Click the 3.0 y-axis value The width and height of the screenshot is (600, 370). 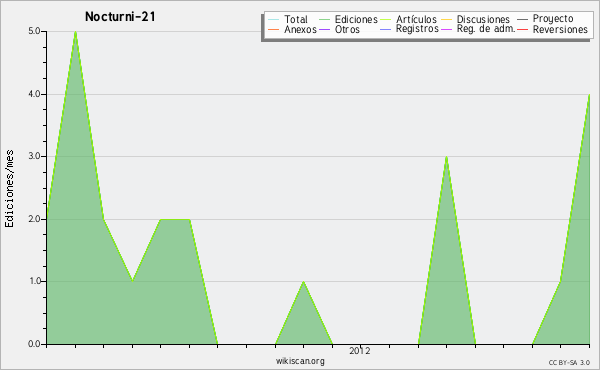[34, 156]
